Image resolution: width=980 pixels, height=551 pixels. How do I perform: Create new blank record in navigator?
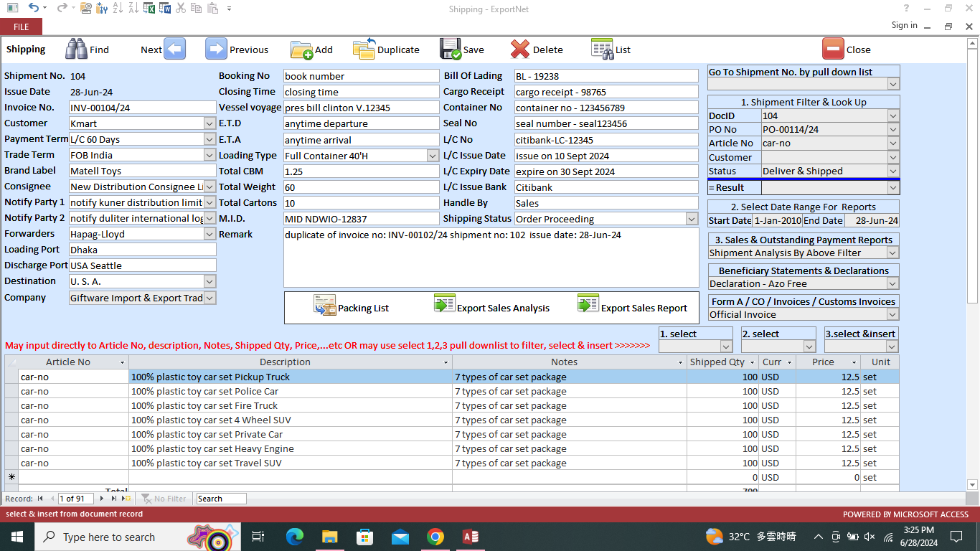[126, 499]
